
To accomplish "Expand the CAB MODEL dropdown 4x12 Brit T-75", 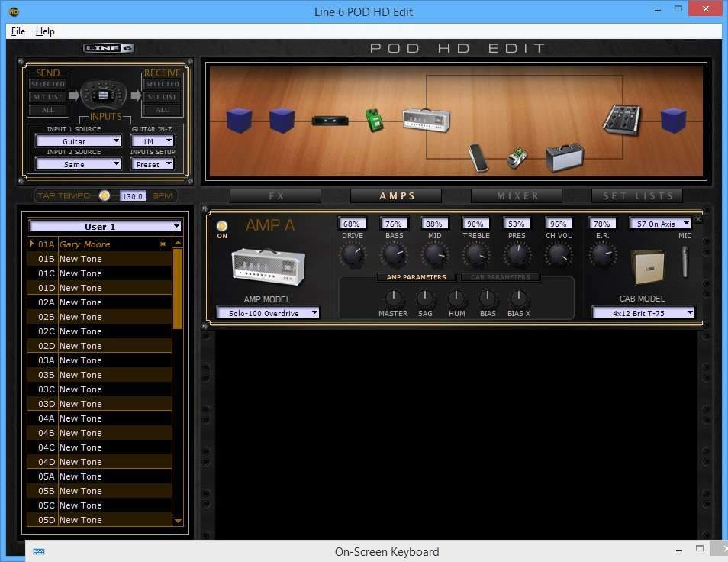I will [643, 313].
